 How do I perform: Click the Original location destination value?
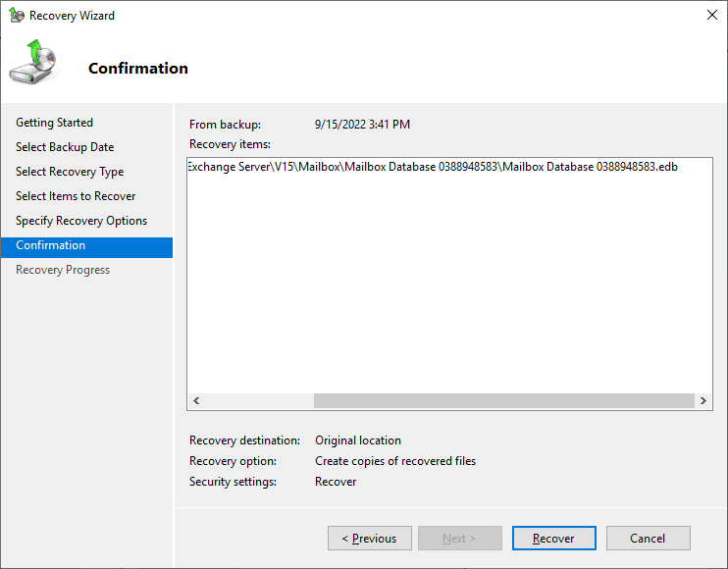click(358, 440)
